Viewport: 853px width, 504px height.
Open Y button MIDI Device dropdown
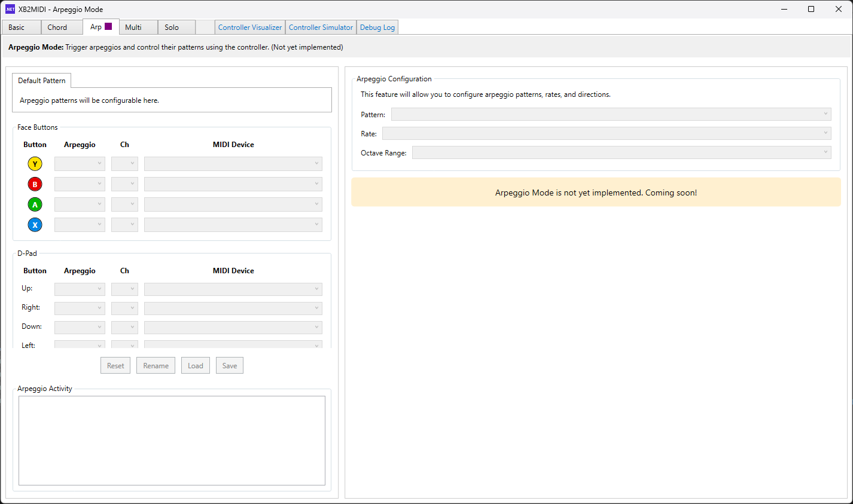tap(233, 164)
